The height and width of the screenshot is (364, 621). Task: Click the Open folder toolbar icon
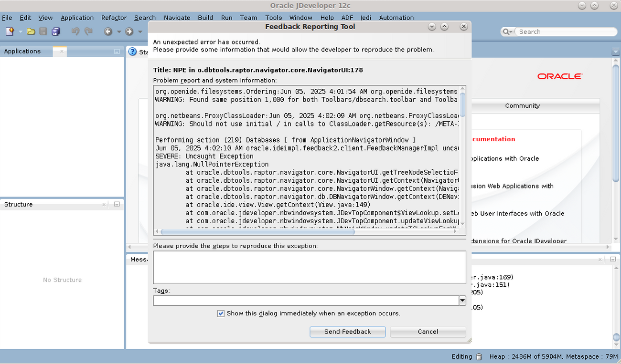coord(31,31)
